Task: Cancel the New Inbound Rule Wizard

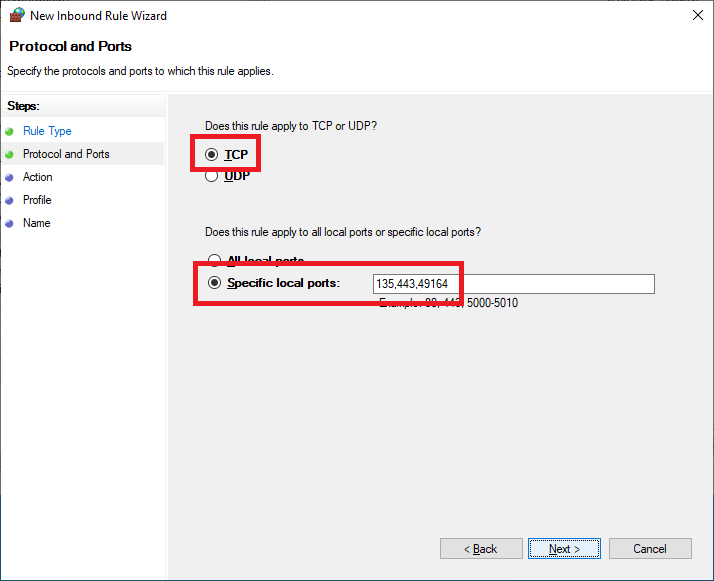Action: click(x=650, y=549)
